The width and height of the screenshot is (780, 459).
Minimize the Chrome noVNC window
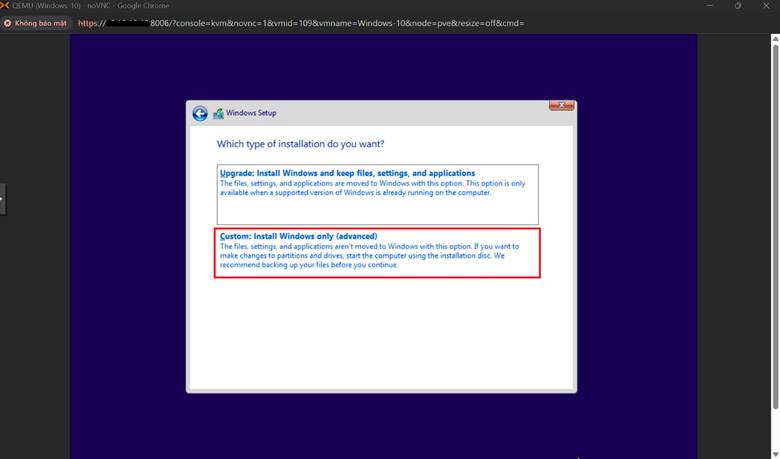[708, 6]
